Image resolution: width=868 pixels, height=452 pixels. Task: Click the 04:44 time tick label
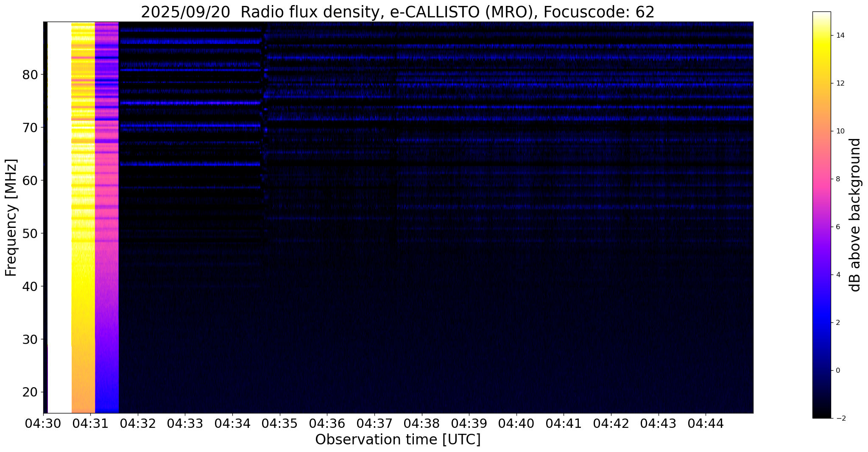click(706, 423)
